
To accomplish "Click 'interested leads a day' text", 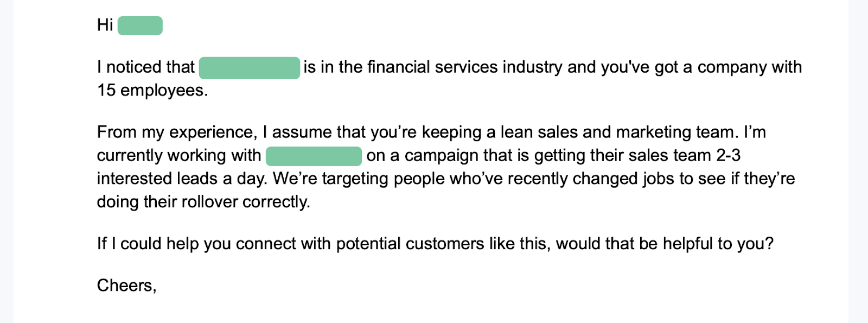I will tap(182, 179).
